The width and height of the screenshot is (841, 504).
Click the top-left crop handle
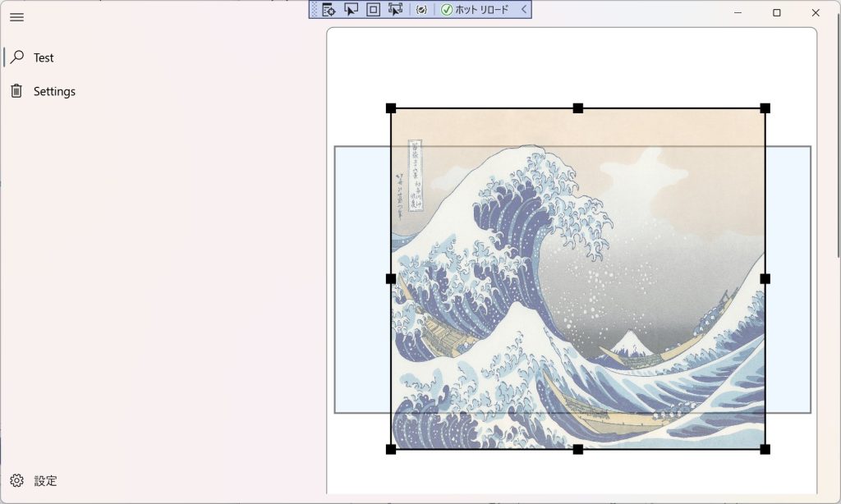pos(391,108)
